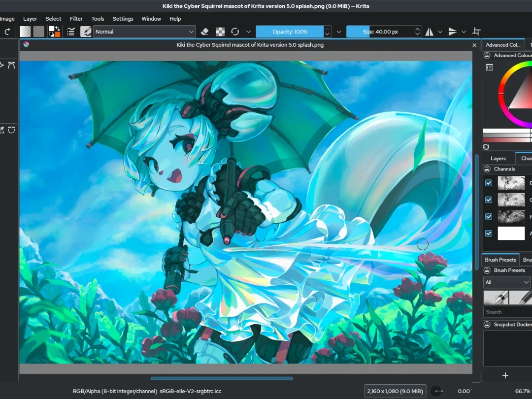Lock the Snapshot Docker panel
532x399 pixels.
(487, 325)
